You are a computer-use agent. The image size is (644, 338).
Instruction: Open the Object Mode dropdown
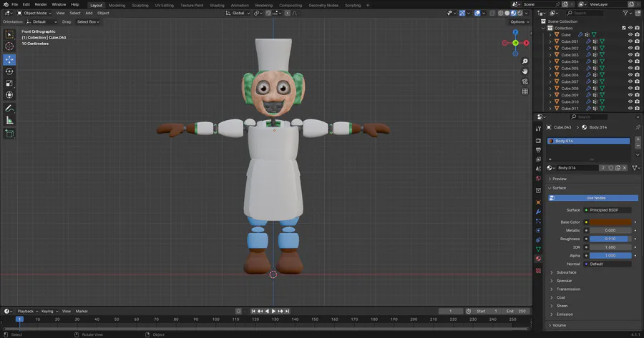click(x=35, y=13)
